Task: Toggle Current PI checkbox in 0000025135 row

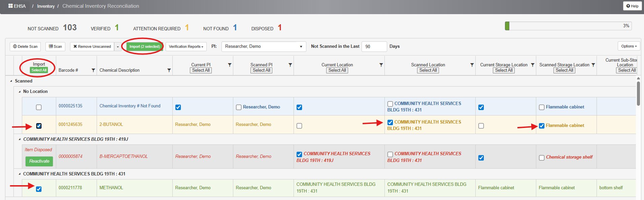Action: pos(178,107)
